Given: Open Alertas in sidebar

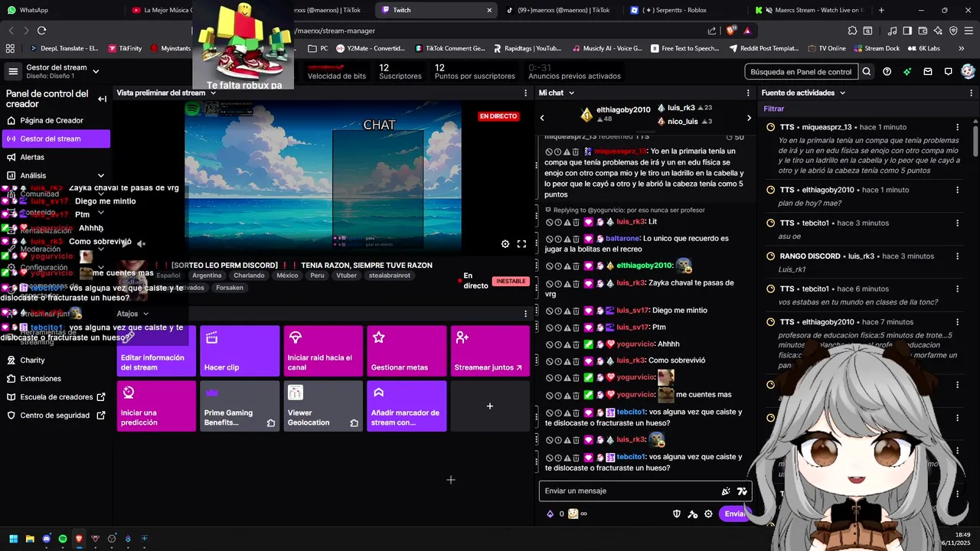Looking at the screenshot, I should 55,157.
